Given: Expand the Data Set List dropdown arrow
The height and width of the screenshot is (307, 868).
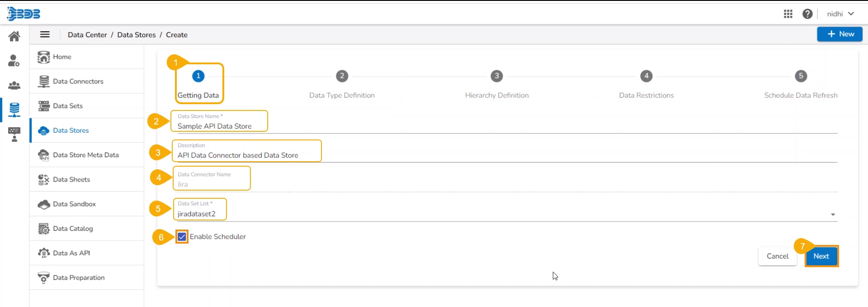Looking at the screenshot, I should click(x=833, y=215).
